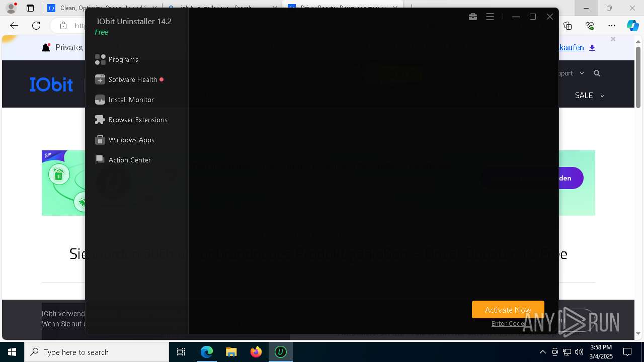
Task: Open Microsoft Edge from the taskbar
Action: [207, 352]
